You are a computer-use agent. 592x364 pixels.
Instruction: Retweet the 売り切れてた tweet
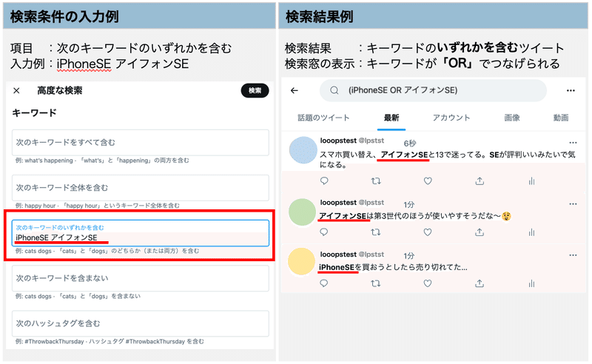(x=376, y=283)
